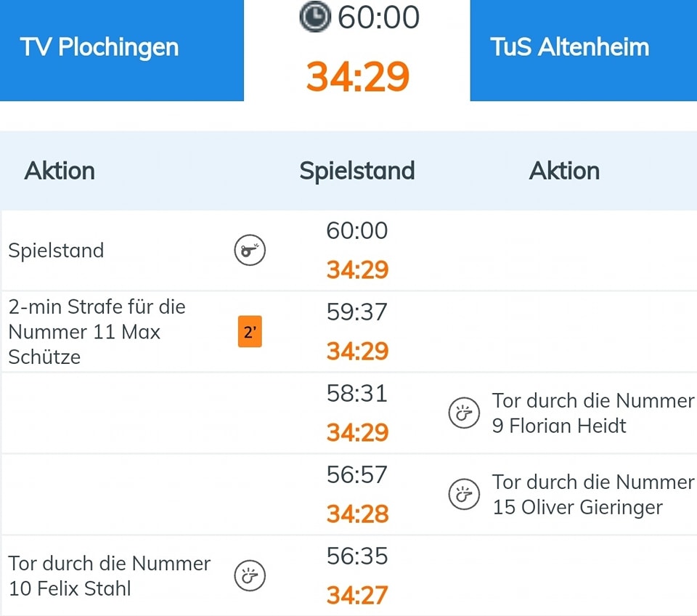Click goal icon for Felix Stahl
The width and height of the screenshot is (697, 616).
coord(249,576)
